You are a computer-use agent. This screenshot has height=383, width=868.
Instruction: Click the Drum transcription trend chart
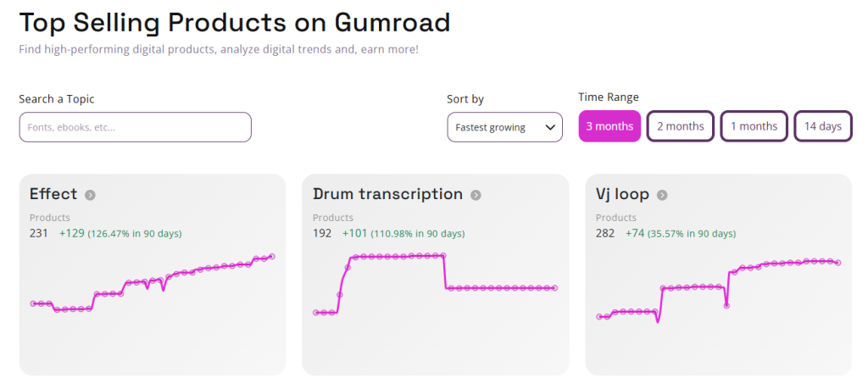click(x=435, y=284)
